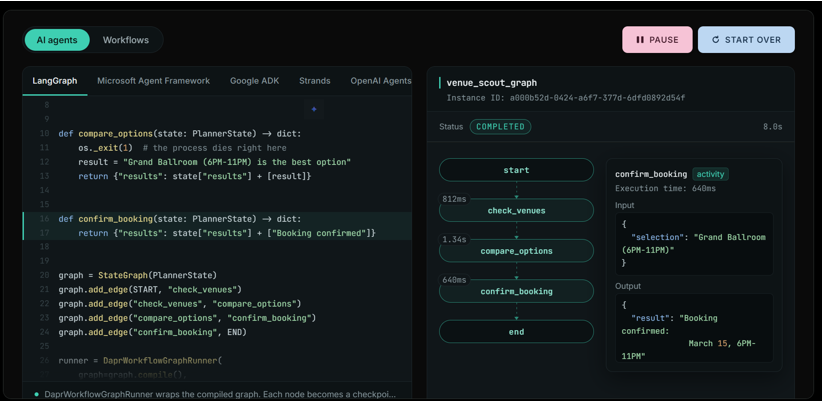
Task: Click the 1.34s duration badge
Action: click(x=454, y=239)
